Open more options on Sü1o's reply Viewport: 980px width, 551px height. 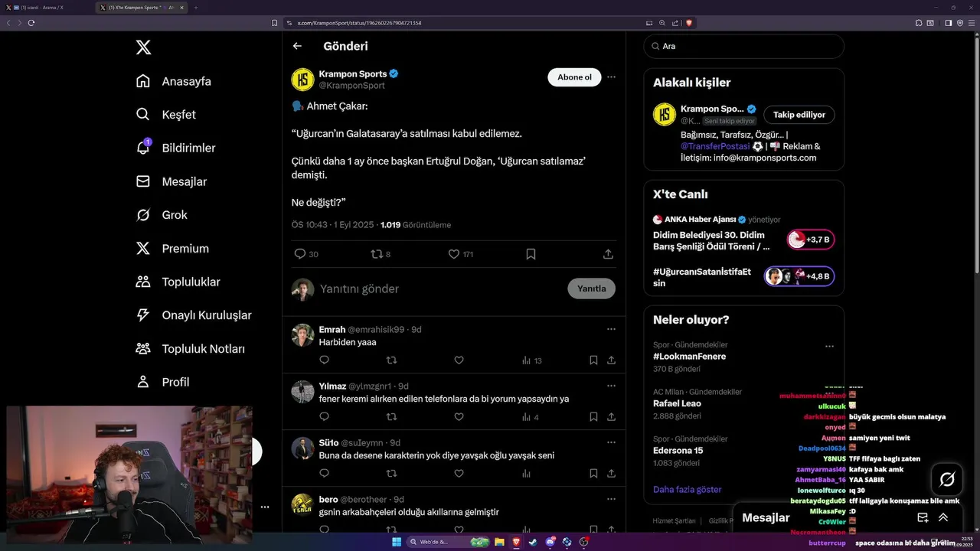611,442
